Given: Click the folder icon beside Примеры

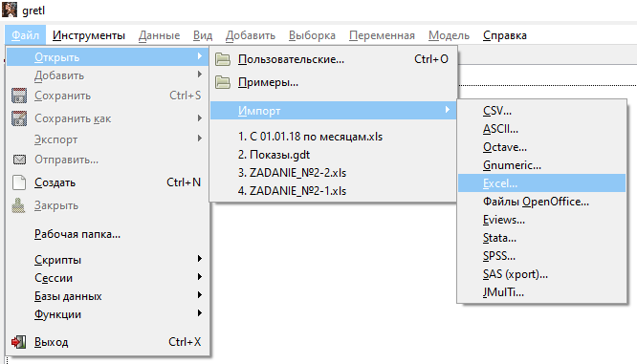Looking at the screenshot, I should click(x=223, y=82).
